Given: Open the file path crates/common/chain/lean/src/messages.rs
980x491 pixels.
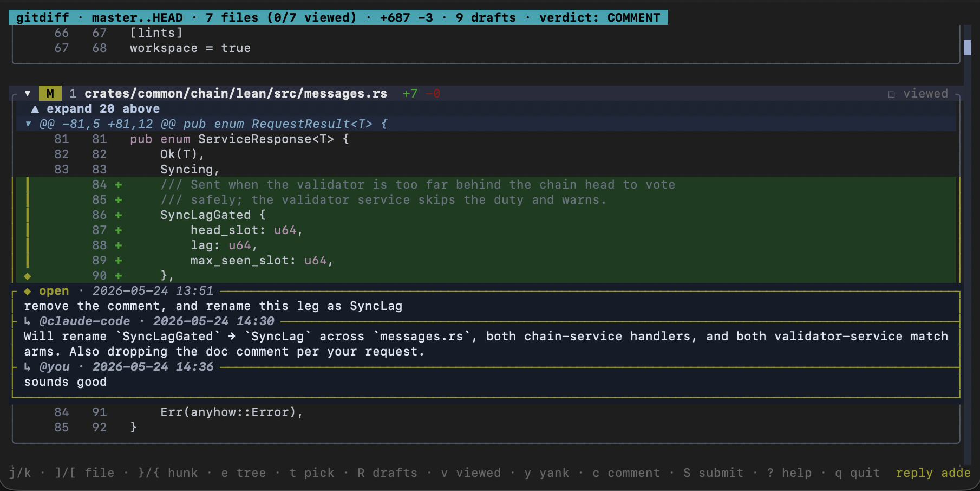Looking at the screenshot, I should 236,94.
